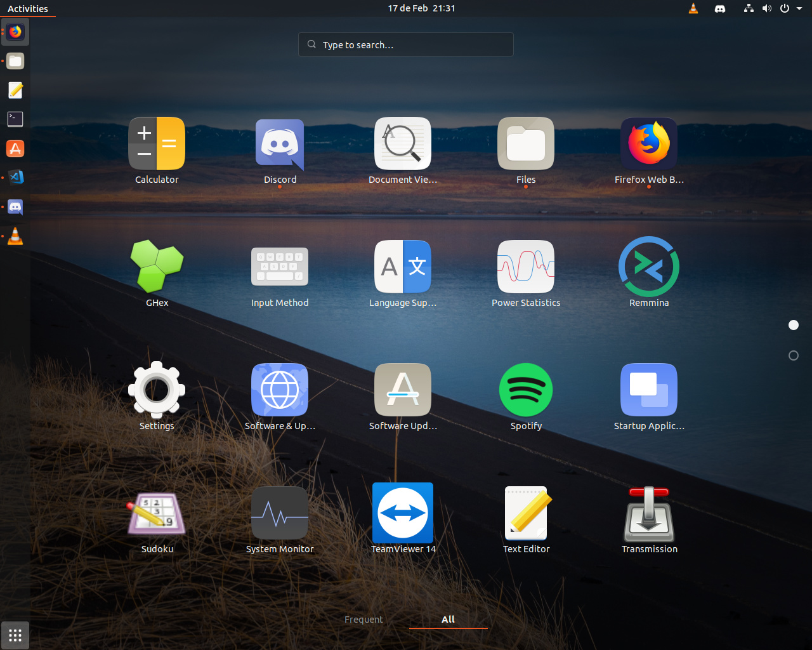Toggle the Show Applications grid button

(x=15, y=635)
